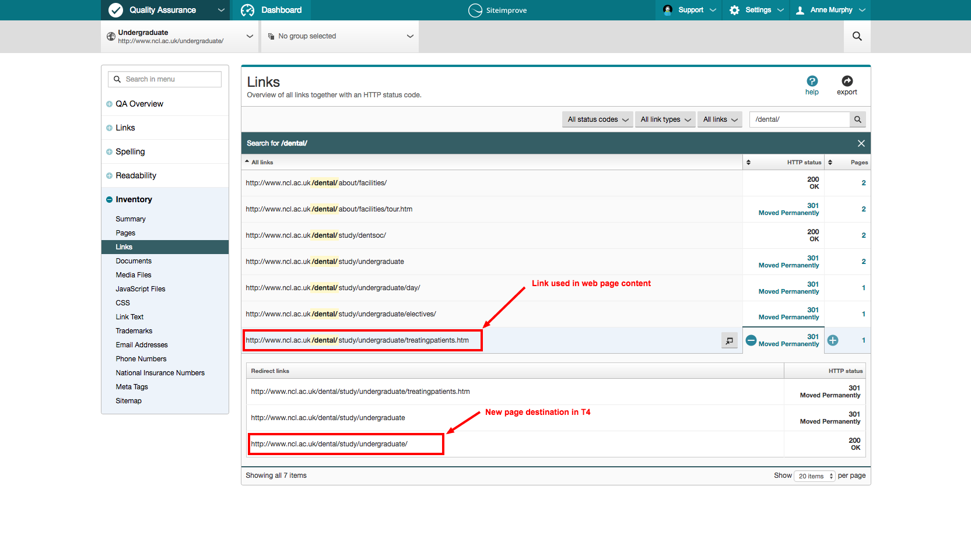This screenshot has height=560, width=971.
Task: Click the export arrow icon
Action: pyautogui.click(x=847, y=81)
